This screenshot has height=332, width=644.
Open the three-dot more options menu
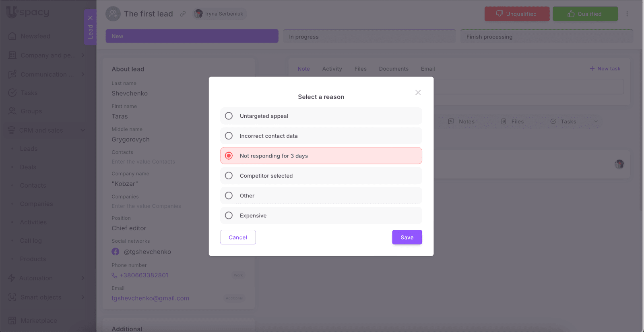click(x=627, y=14)
